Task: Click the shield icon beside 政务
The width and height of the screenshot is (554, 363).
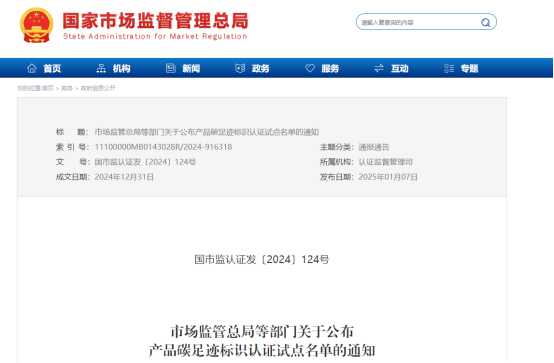Action: tap(240, 68)
